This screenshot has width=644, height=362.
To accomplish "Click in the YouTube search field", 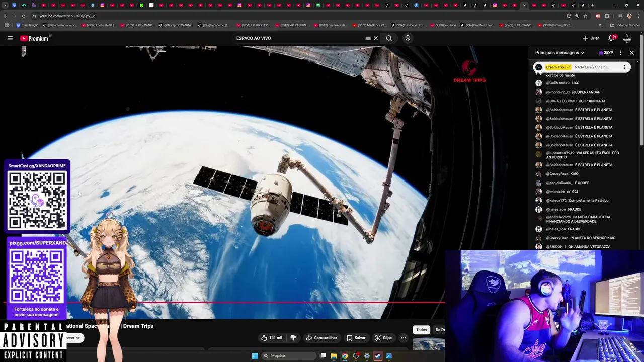I will click(299, 38).
